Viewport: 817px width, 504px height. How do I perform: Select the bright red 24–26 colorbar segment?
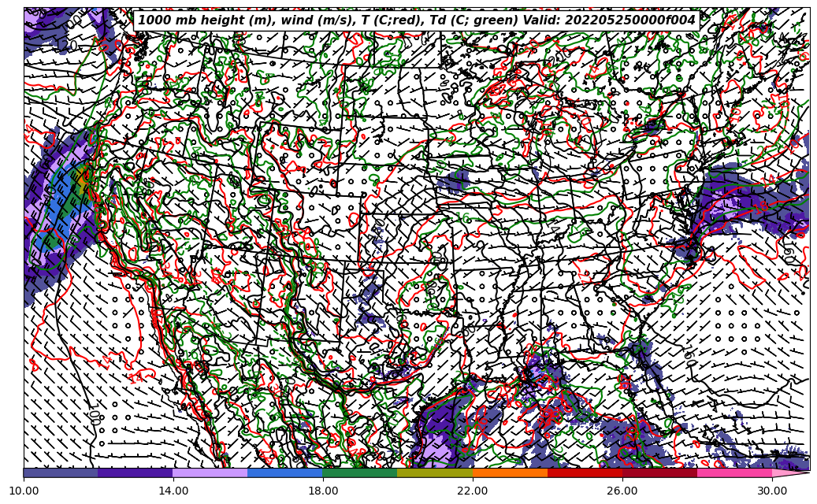click(x=585, y=472)
